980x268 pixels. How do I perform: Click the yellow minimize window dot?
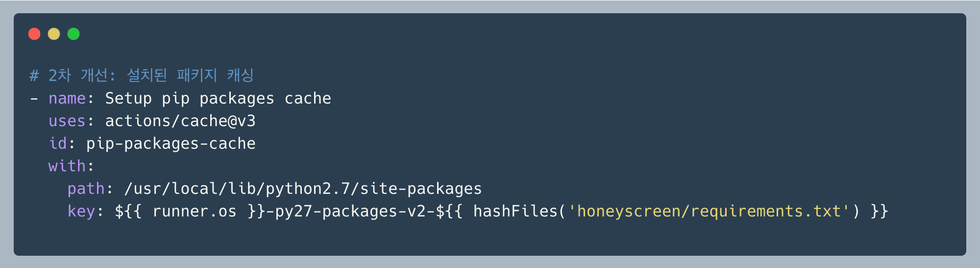tap(54, 34)
